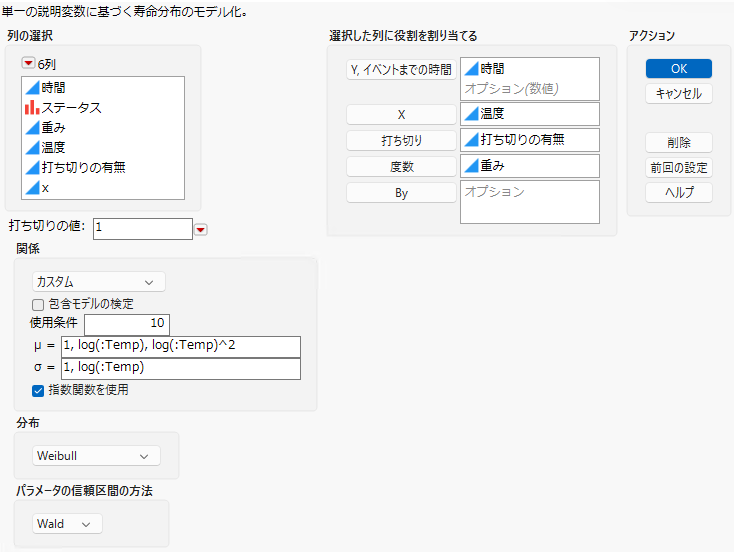Click the 使用条件 field showing 10
Screen dimensions: 734x552
point(127,324)
